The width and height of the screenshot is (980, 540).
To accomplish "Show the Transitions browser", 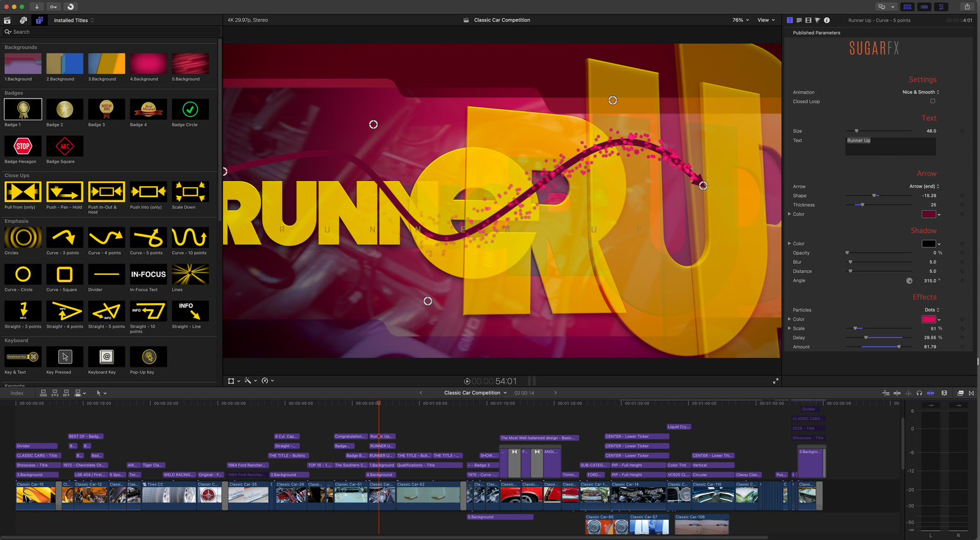I will (x=971, y=393).
